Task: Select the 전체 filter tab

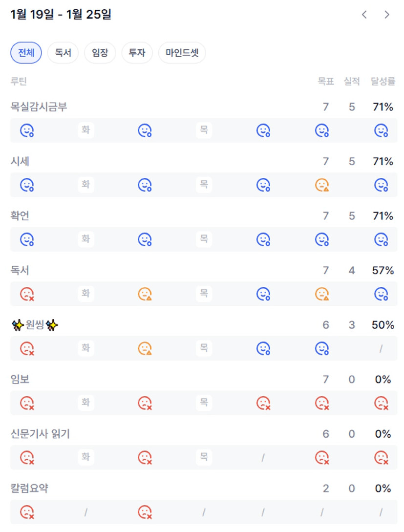Action: pyautogui.click(x=26, y=53)
